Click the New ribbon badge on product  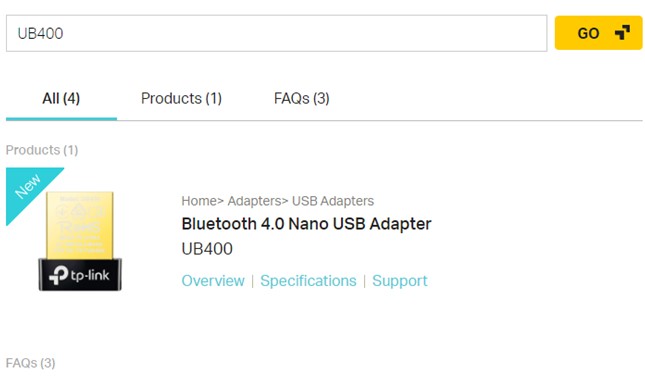[x=28, y=187]
